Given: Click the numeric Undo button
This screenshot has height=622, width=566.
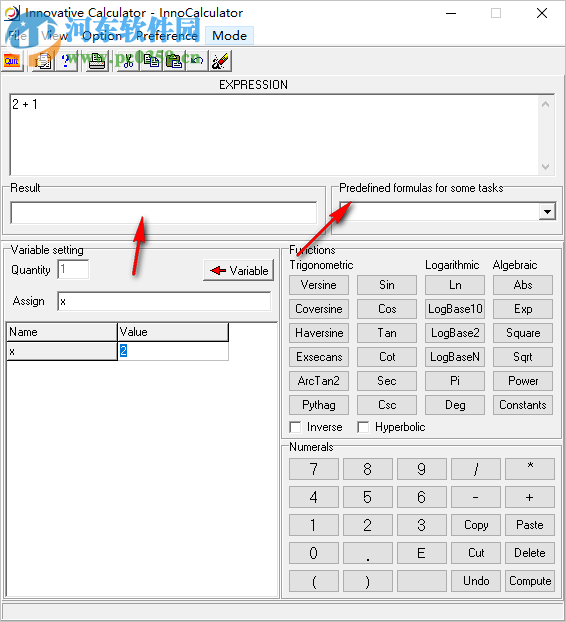Looking at the screenshot, I should tap(476, 581).
